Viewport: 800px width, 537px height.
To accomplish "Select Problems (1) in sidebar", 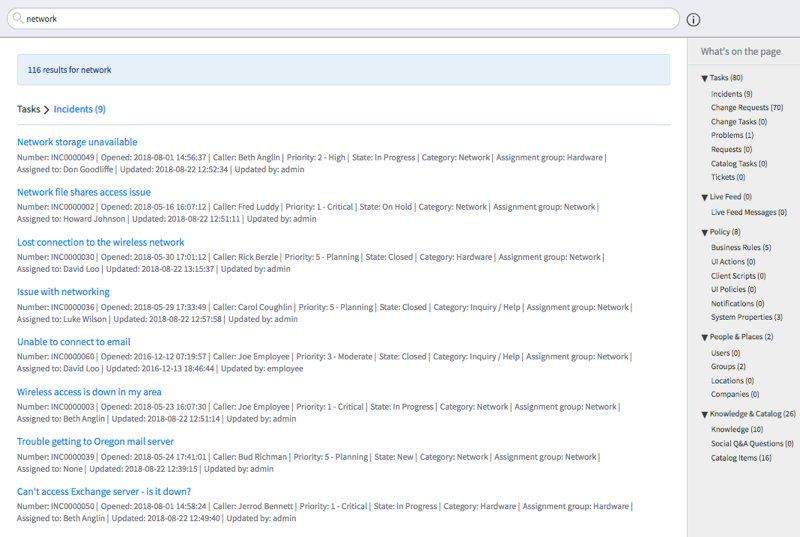I will [x=732, y=135].
